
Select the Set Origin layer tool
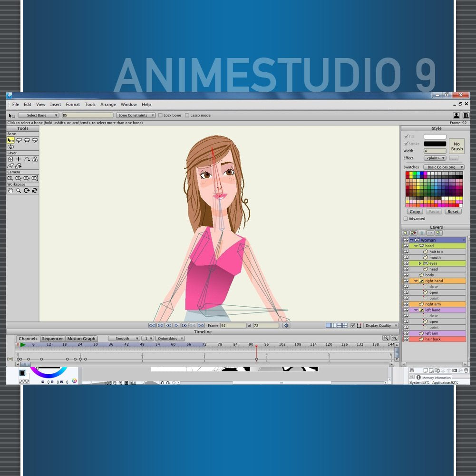coord(10,159)
